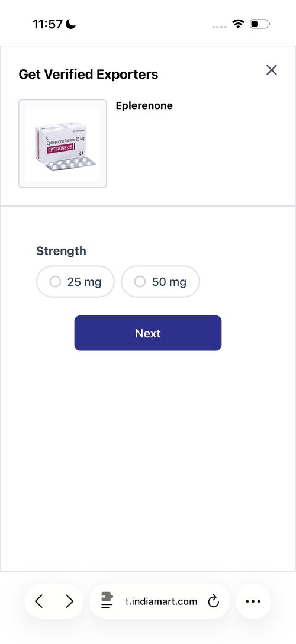Tap the battery indicator icon
296x644 pixels.
259,24
